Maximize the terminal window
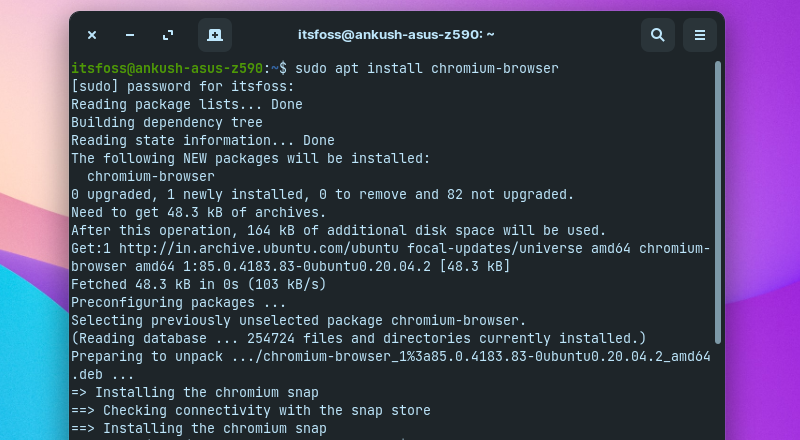The width and height of the screenshot is (800, 440). coord(168,35)
